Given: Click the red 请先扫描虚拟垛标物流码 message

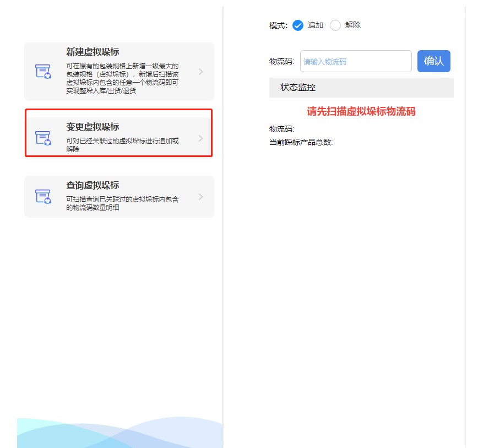Looking at the screenshot, I should pos(361,111).
